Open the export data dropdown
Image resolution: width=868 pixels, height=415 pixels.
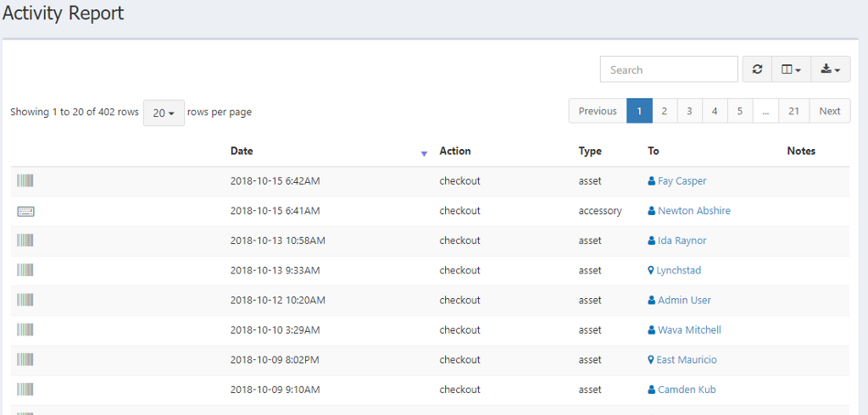[x=831, y=69]
